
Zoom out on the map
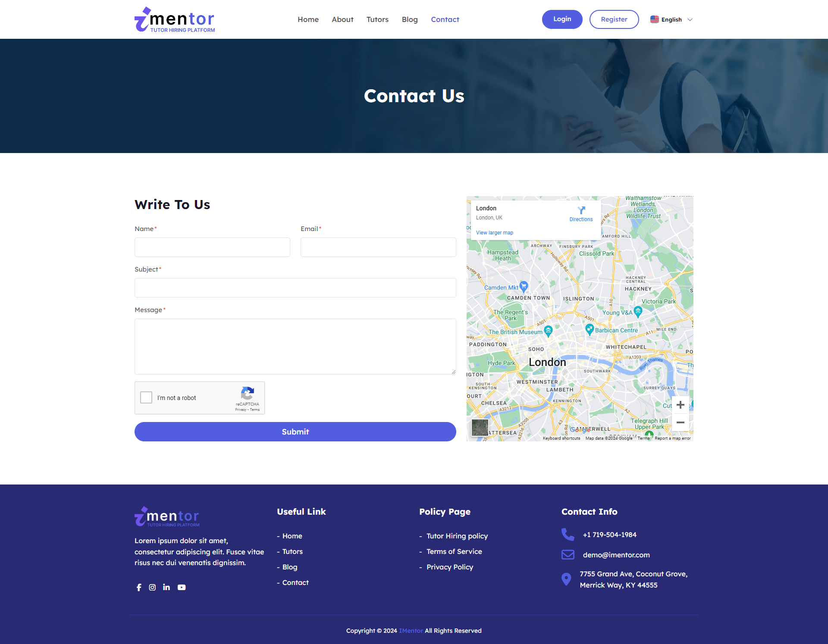click(x=681, y=423)
